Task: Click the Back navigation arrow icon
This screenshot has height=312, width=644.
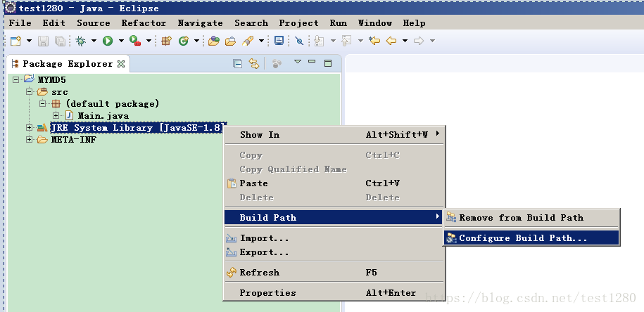Action: [x=391, y=41]
